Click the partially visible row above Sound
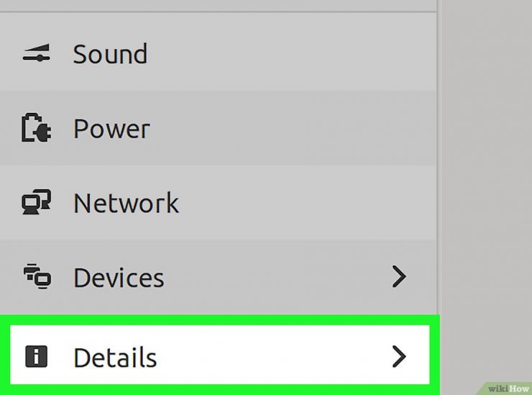 coord(218,5)
